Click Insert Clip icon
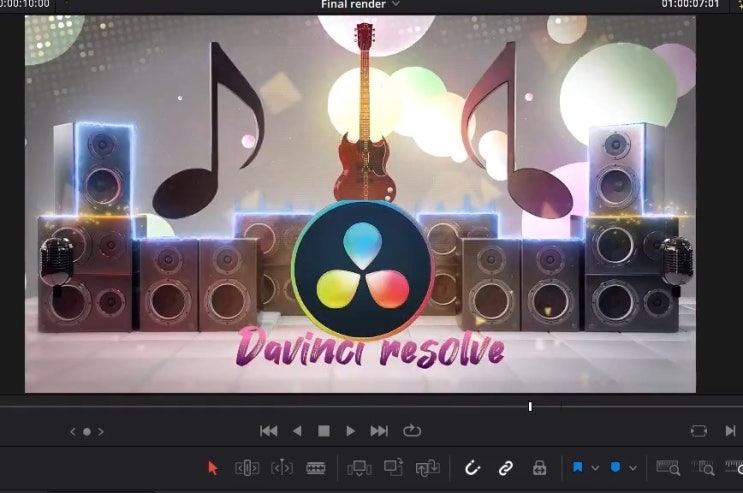This screenshot has width=743, height=493. pyautogui.click(x=359, y=468)
